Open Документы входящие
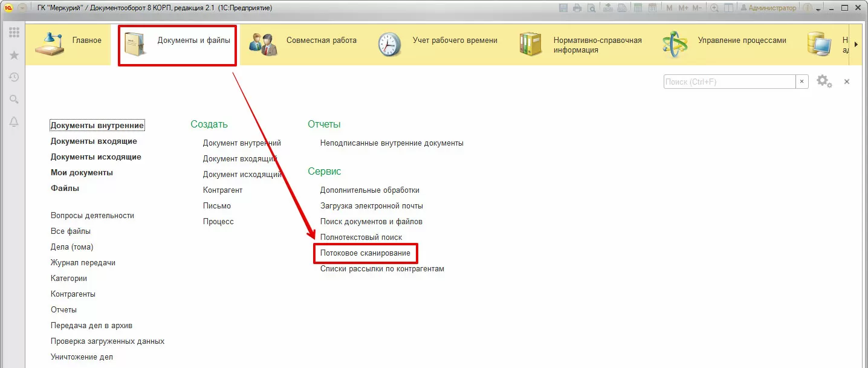The height and width of the screenshot is (368, 868). pos(94,141)
